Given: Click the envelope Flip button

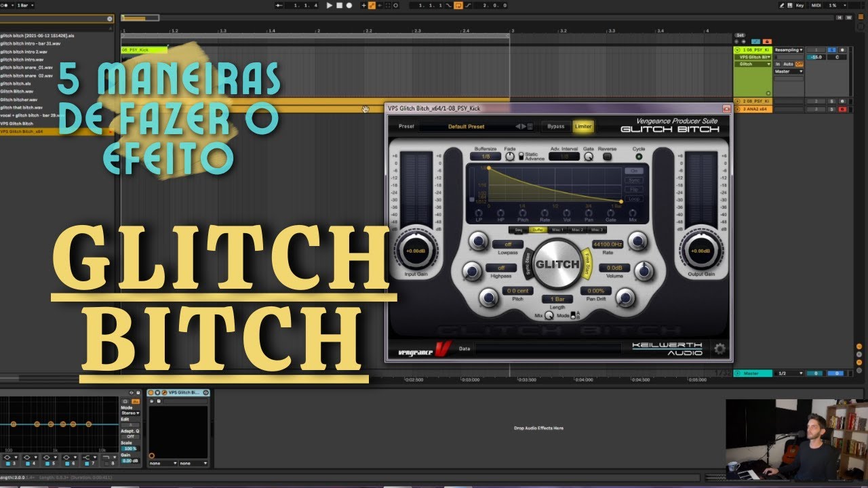Looking at the screenshot, I should pos(634,190).
